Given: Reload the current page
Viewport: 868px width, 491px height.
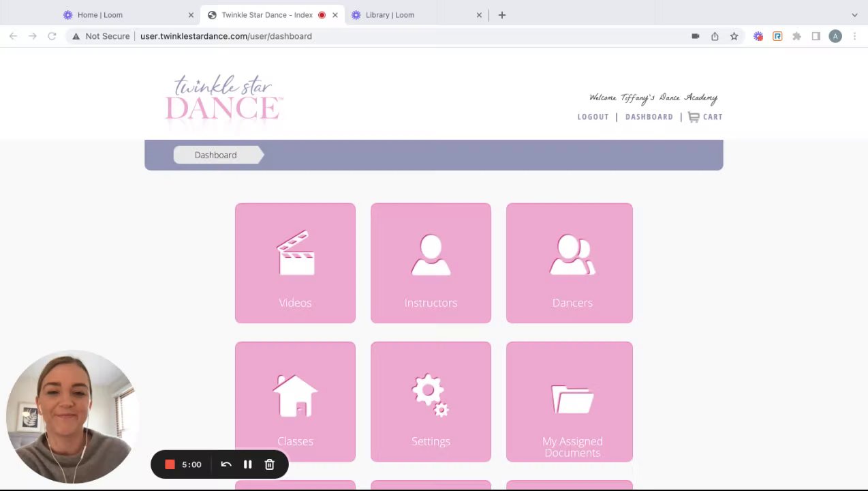Looking at the screenshot, I should [x=52, y=36].
